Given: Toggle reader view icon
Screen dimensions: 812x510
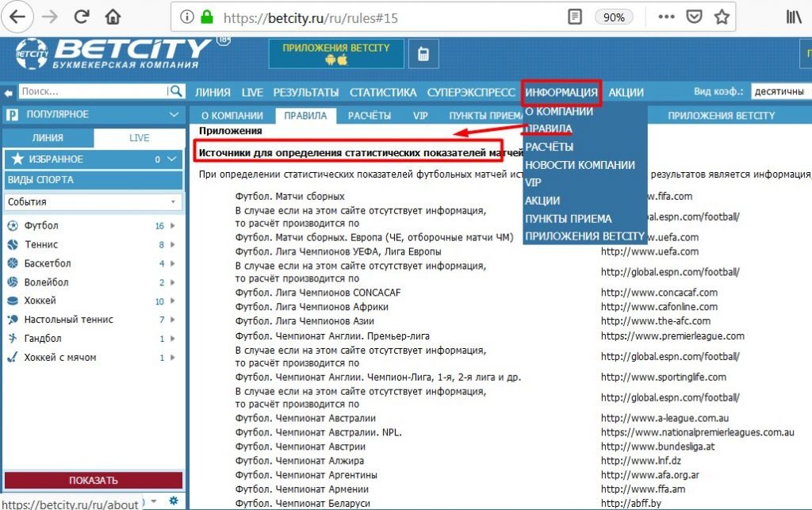Looking at the screenshot, I should (575, 17).
